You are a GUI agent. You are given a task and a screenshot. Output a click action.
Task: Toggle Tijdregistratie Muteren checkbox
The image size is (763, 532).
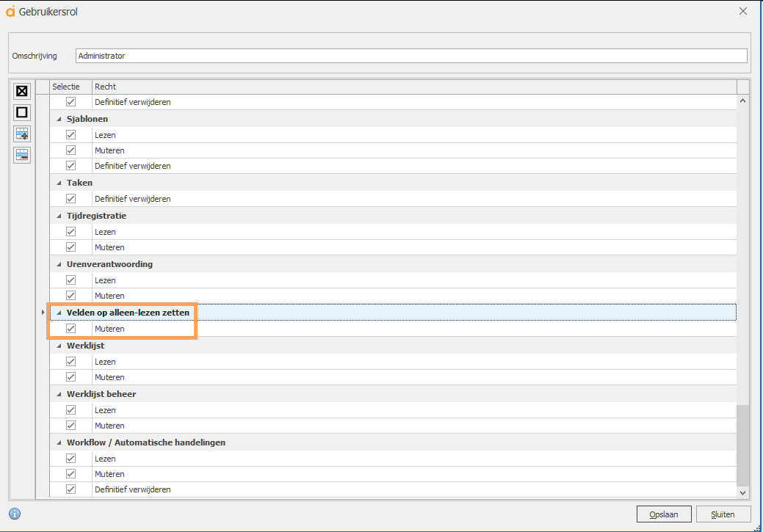pyautogui.click(x=71, y=247)
